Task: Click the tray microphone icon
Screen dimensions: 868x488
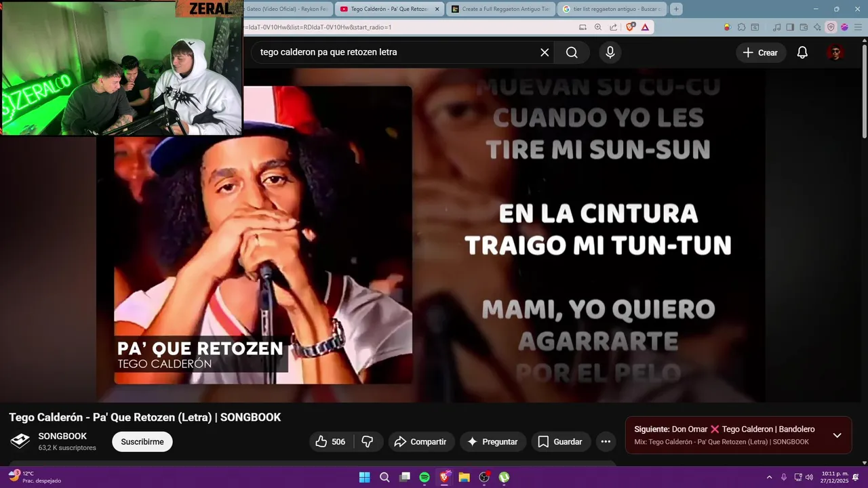Action: coord(784,477)
